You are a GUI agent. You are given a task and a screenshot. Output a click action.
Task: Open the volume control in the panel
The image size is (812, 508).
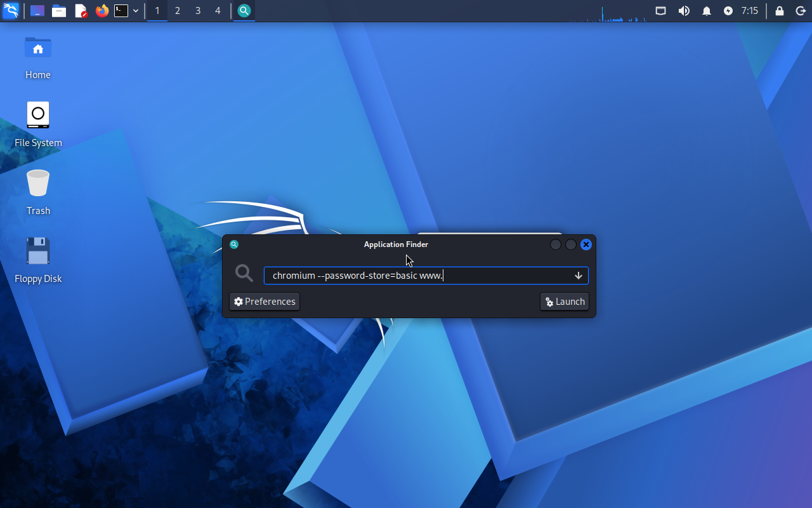[684, 11]
